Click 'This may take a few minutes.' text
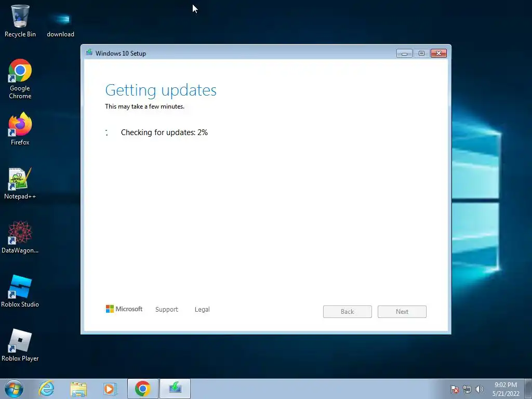The height and width of the screenshot is (399, 532). [x=144, y=107]
